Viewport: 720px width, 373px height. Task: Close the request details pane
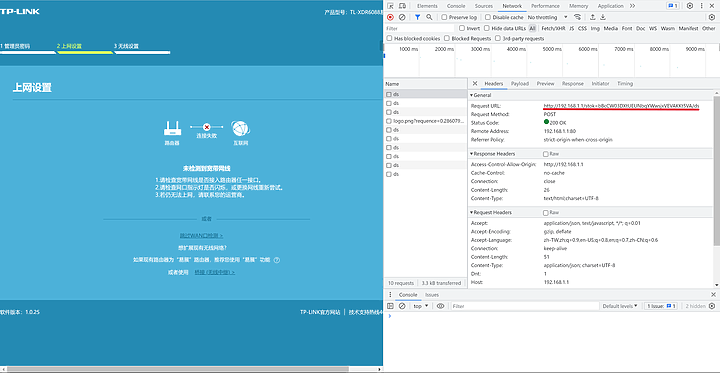pyautogui.click(x=475, y=84)
